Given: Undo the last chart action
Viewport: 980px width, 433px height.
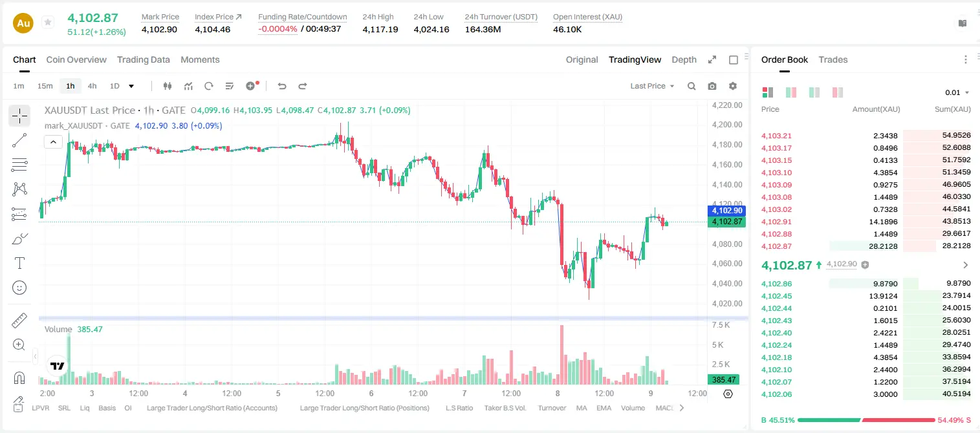Looking at the screenshot, I should coord(281,86).
